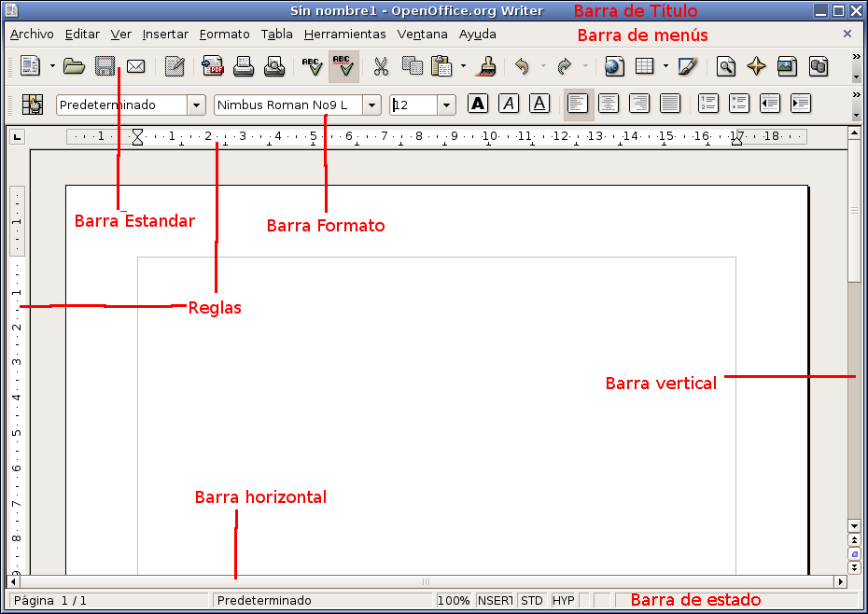Justify the paragraph
Screen dimensions: 868x614
[x=670, y=104]
